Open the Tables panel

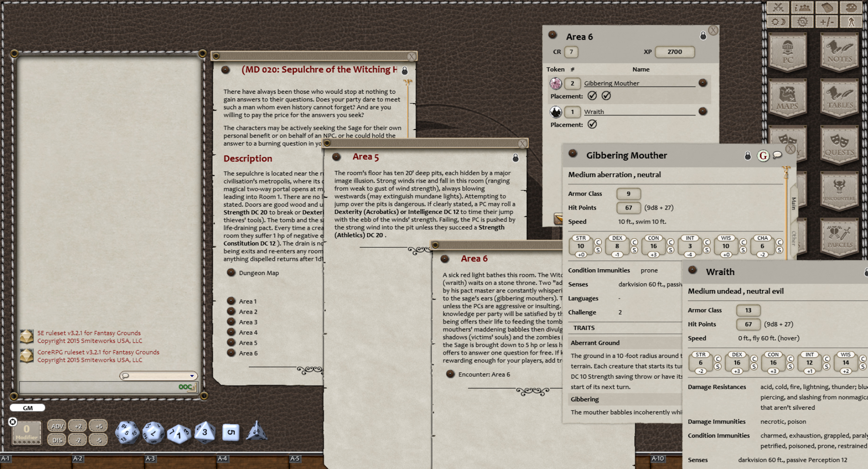839,97
